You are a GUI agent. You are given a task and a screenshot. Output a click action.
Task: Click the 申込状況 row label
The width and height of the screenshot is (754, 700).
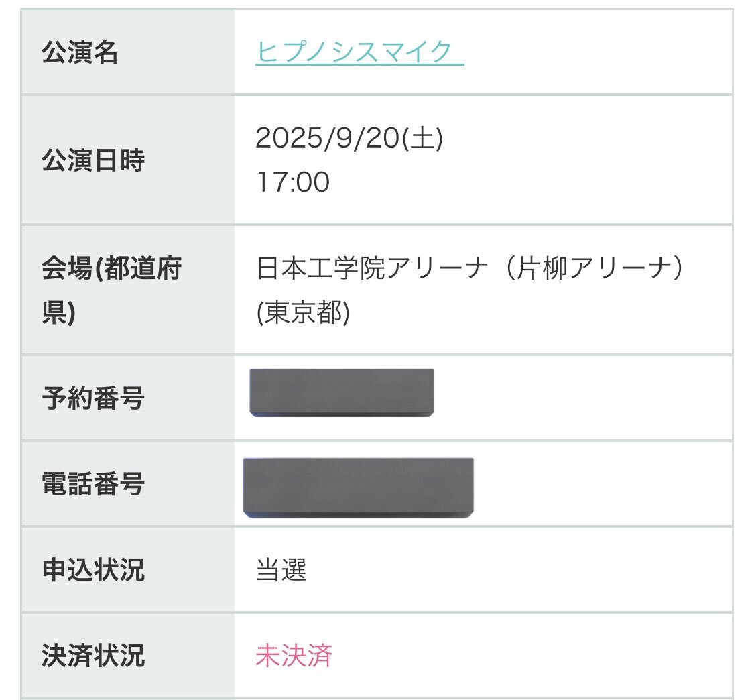tap(93, 570)
